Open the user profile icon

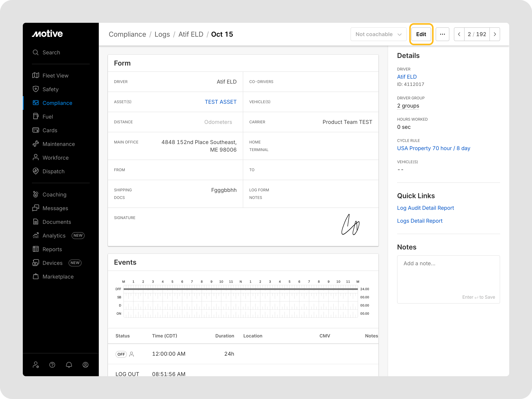[x=85, y=365]
